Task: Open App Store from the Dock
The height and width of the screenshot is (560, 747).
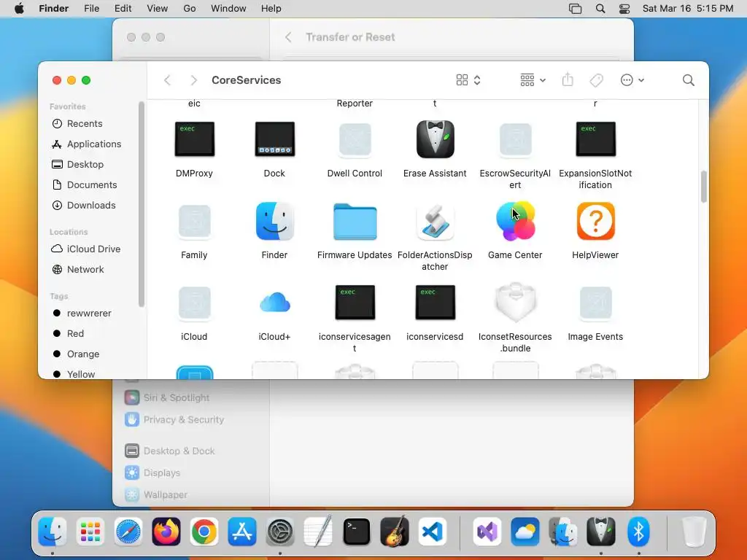Action: pos(242,532)
